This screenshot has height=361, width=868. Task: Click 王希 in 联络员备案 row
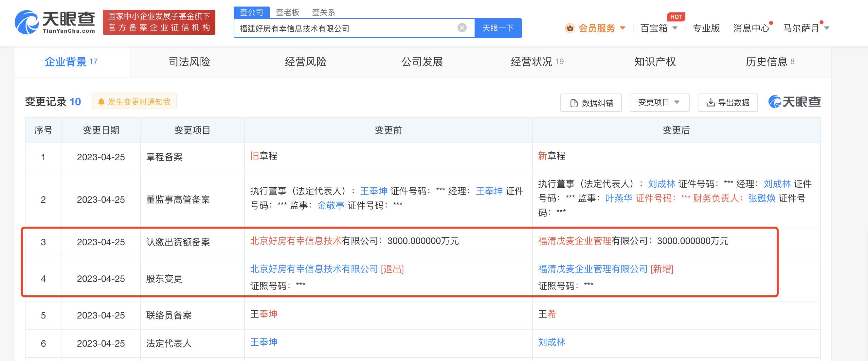(547, 314)
